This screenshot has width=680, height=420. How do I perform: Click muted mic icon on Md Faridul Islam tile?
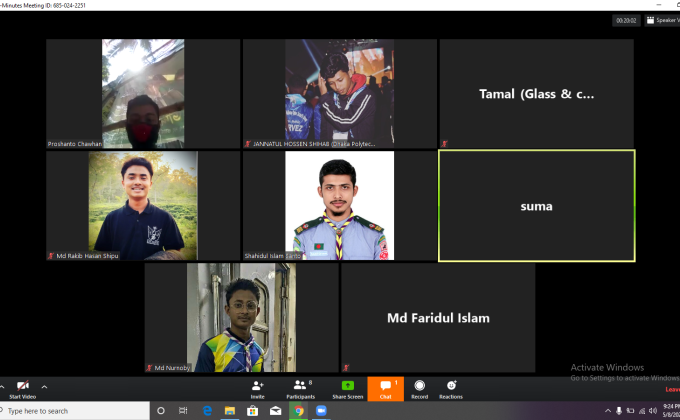346,368
